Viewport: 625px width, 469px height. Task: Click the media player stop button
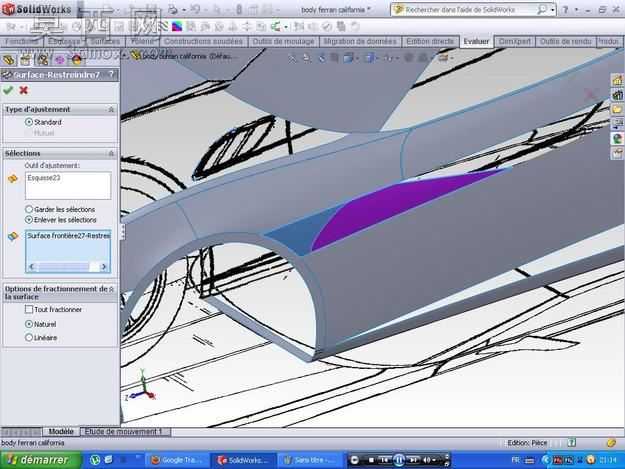tap(371, 460)
